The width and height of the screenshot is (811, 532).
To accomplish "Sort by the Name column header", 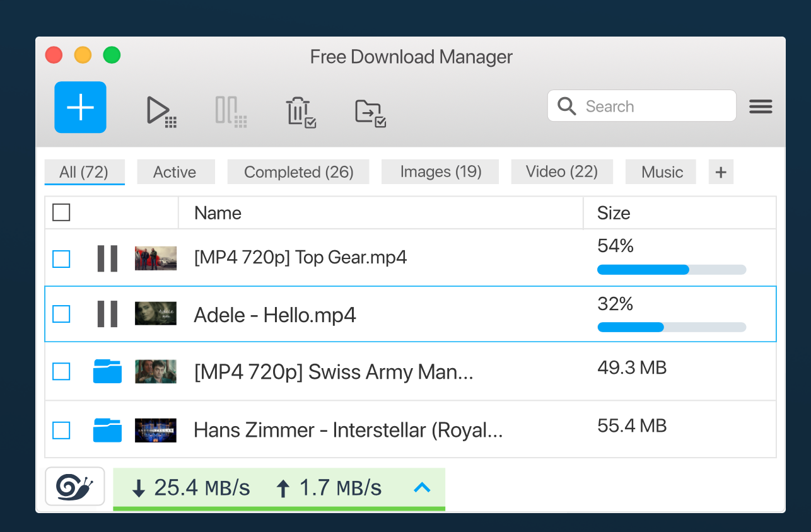I will (381, 212).
